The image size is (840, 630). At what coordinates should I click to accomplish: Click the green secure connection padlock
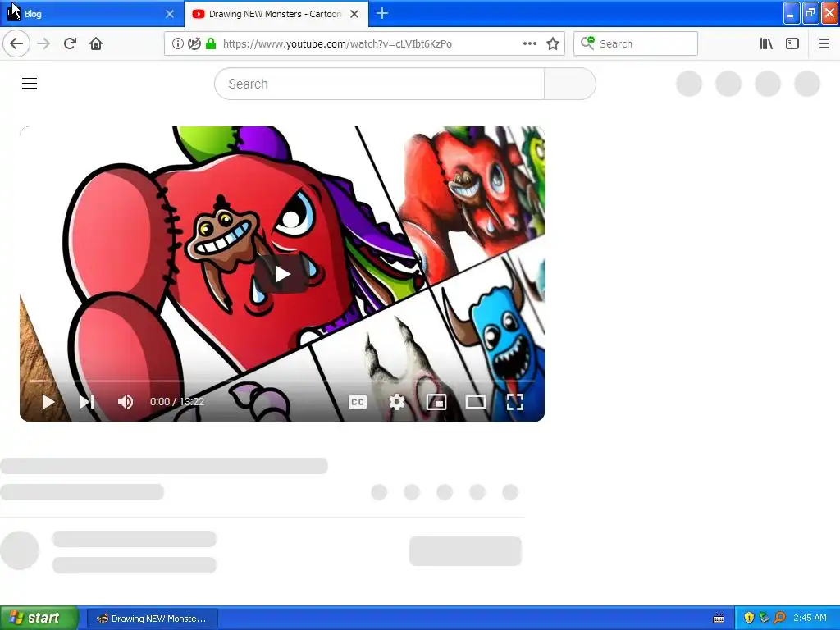click(x=211, y=44)
